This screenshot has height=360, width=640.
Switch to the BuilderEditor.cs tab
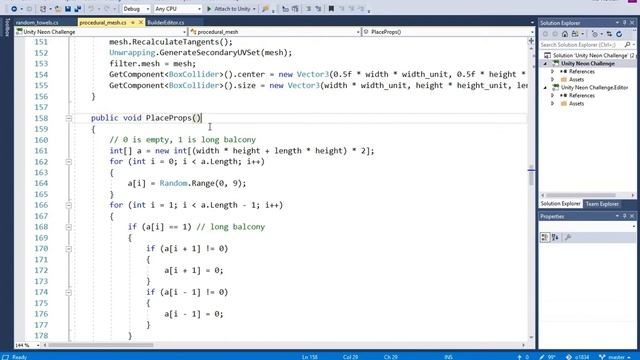coord(166,22)
